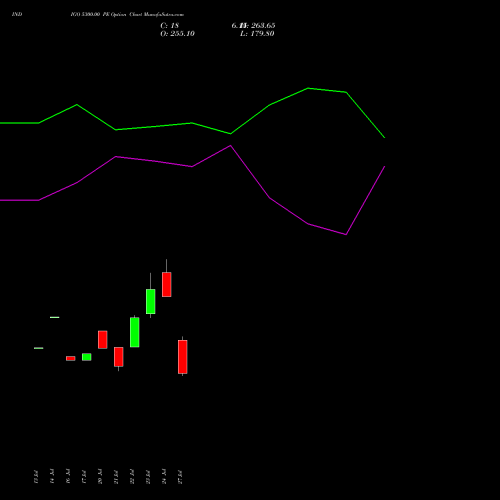Click the '14 Jul' date axis label

click(x=52, y=477)
